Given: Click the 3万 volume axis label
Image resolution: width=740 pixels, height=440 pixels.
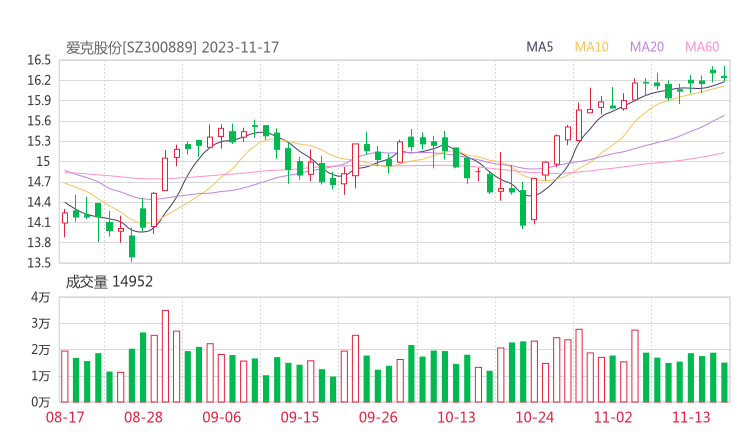Looking at the screenshot, I should tap(41, 323).
